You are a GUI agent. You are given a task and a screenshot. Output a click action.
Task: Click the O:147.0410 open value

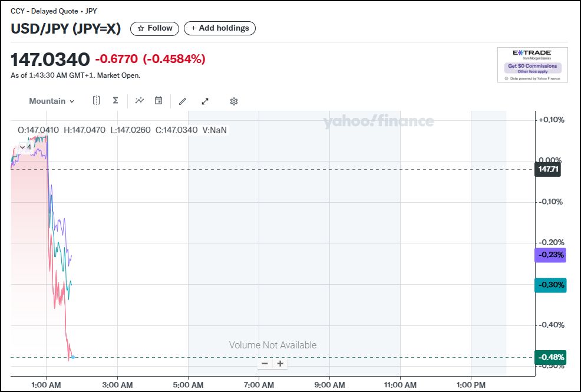38,130
